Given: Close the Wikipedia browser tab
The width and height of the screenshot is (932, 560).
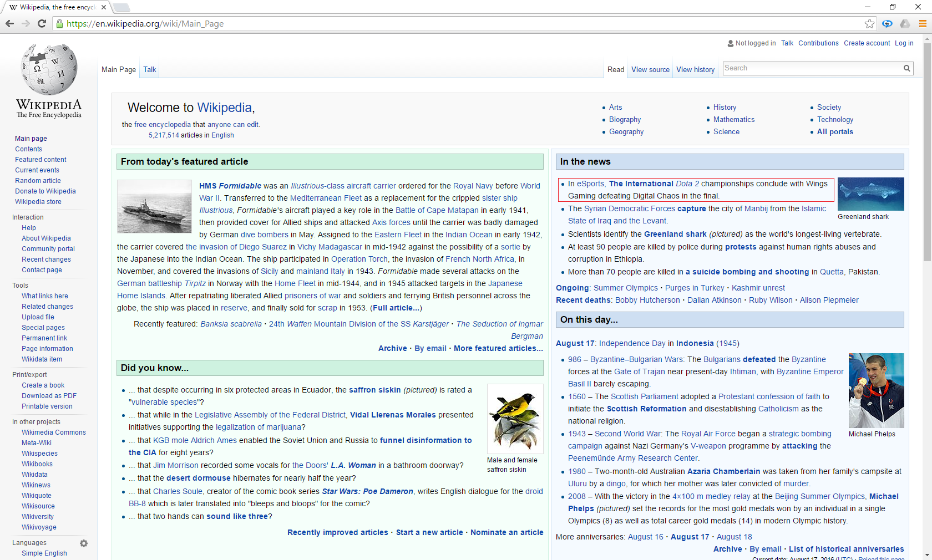Looking at the screenshot, I should [x=104, y=7].
